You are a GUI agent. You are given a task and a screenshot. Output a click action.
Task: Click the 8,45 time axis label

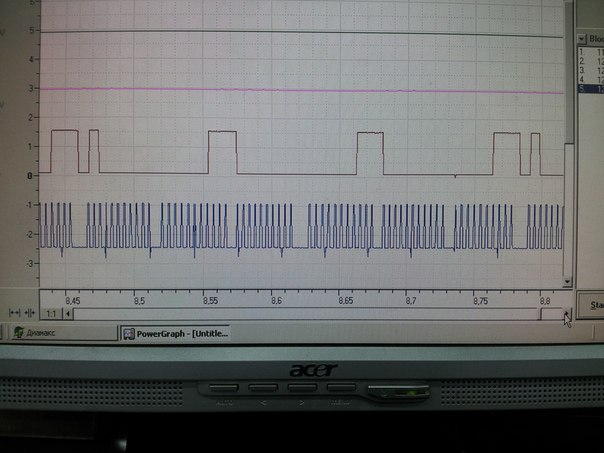tap(73, 300)
